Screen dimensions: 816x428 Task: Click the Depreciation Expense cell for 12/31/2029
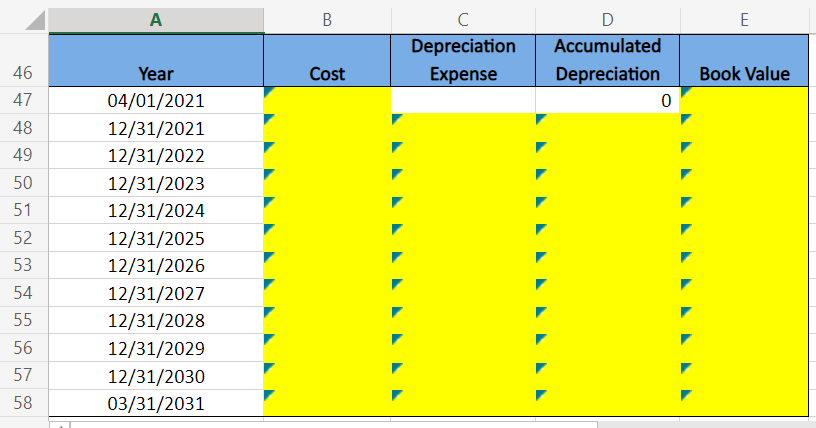463,348
